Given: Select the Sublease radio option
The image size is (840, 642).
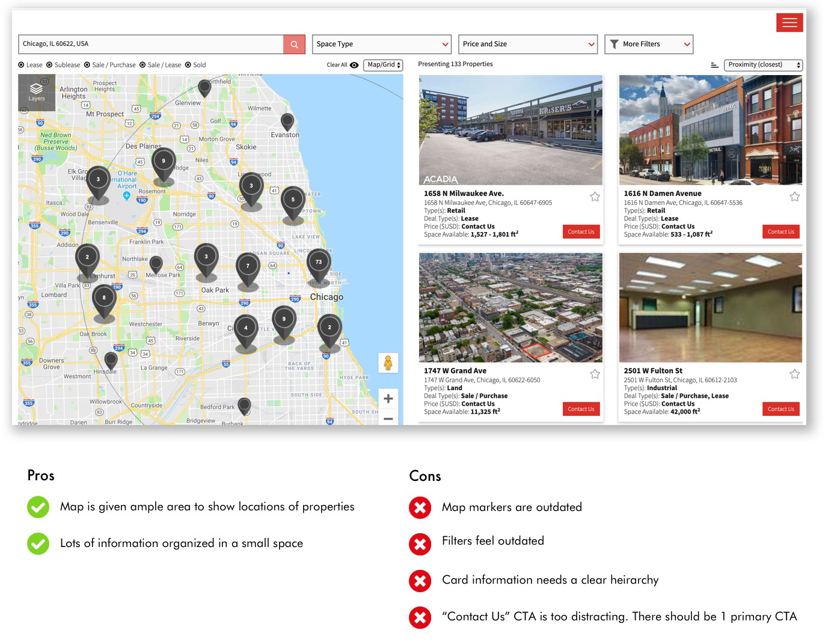Looking at the screenshot, I should click(x=49, y=65).
